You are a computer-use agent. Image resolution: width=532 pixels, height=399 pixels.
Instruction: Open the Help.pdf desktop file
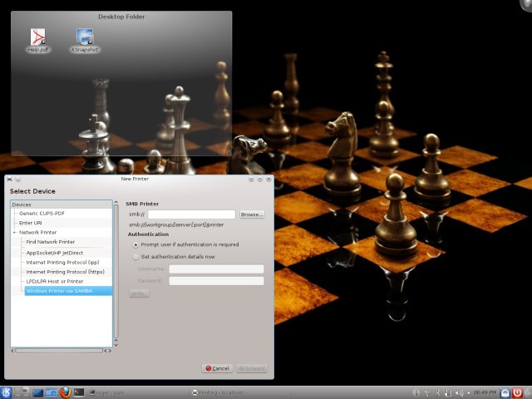[x=38, y=38]
